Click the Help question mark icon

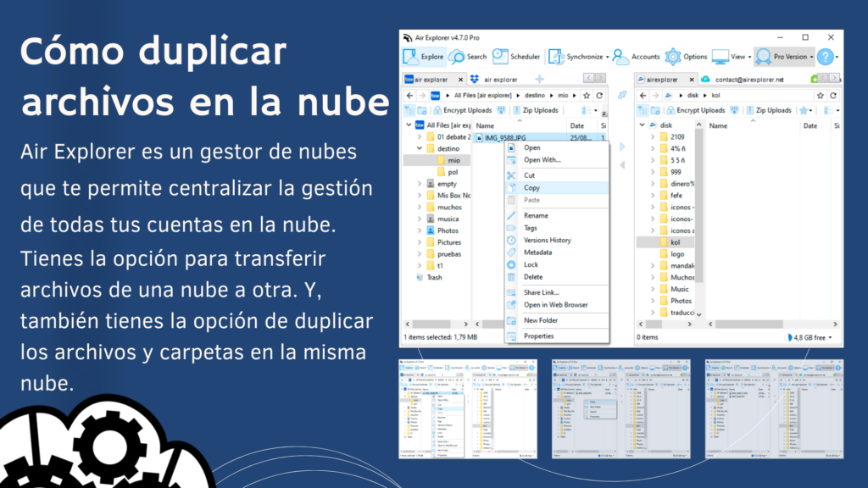[826, 57]
